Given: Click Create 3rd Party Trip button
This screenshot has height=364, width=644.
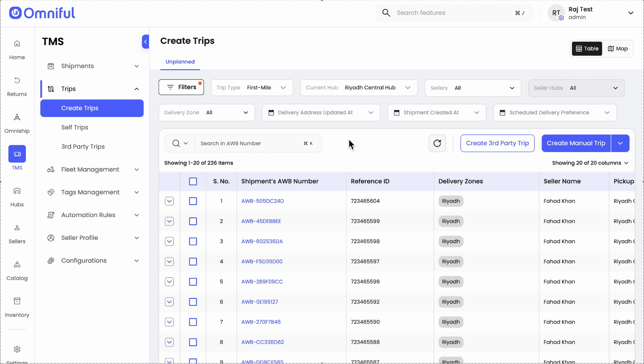Looking at the screenshot, I should 497,143.
